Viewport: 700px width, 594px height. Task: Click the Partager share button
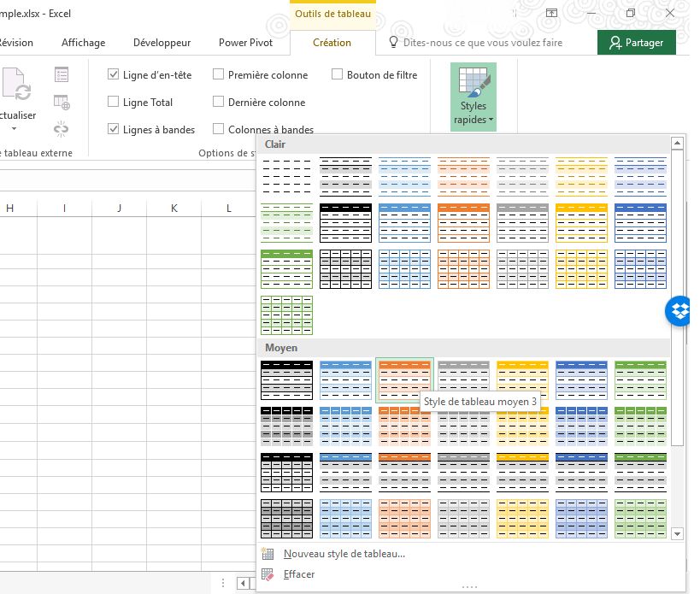[x=637, y=43]
